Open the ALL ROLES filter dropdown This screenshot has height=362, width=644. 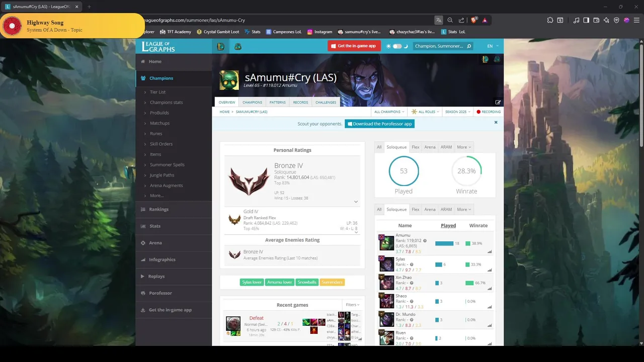coord(425,112)
